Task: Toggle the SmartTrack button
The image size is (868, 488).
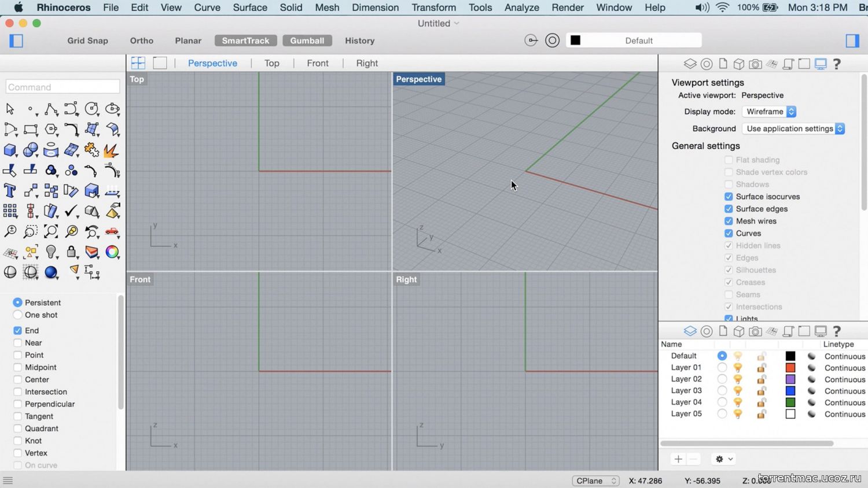Action: click(x=246, y=40)
